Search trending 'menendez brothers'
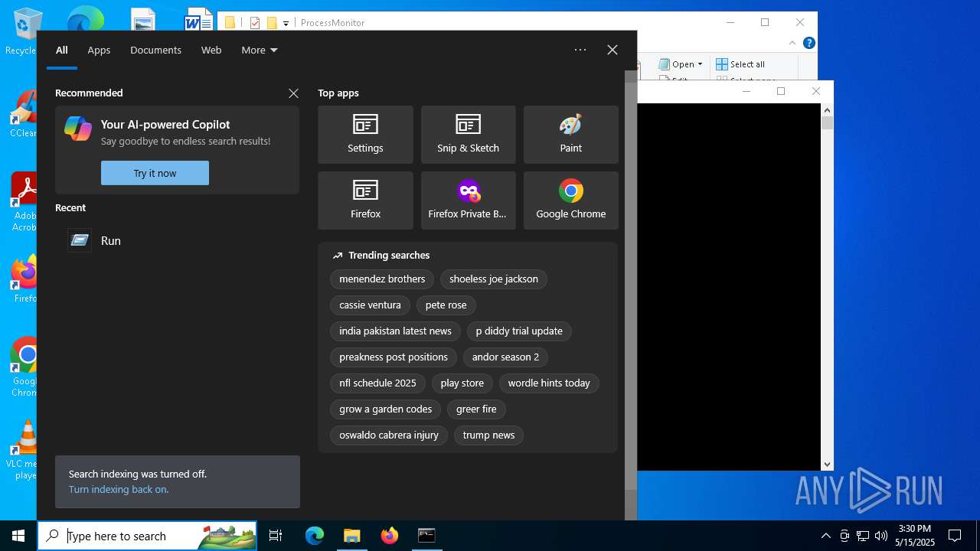The image size is (980, 551). [x=382, y=279]
